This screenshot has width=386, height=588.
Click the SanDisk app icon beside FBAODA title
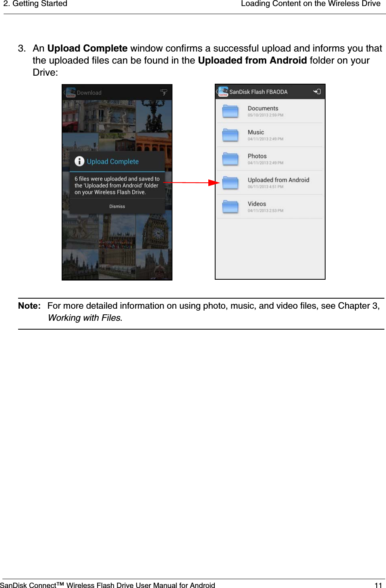(x=223, y=91)
